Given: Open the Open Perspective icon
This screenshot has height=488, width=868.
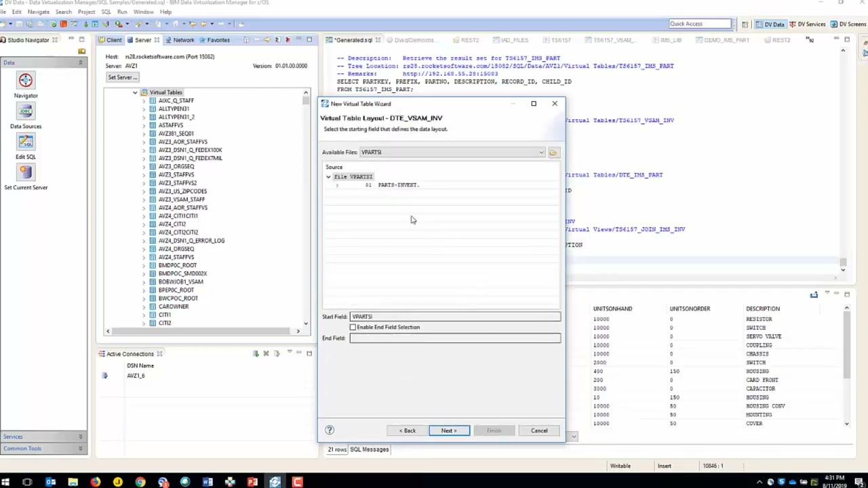Looking at the screenshot, I should [x=745, y=24].
